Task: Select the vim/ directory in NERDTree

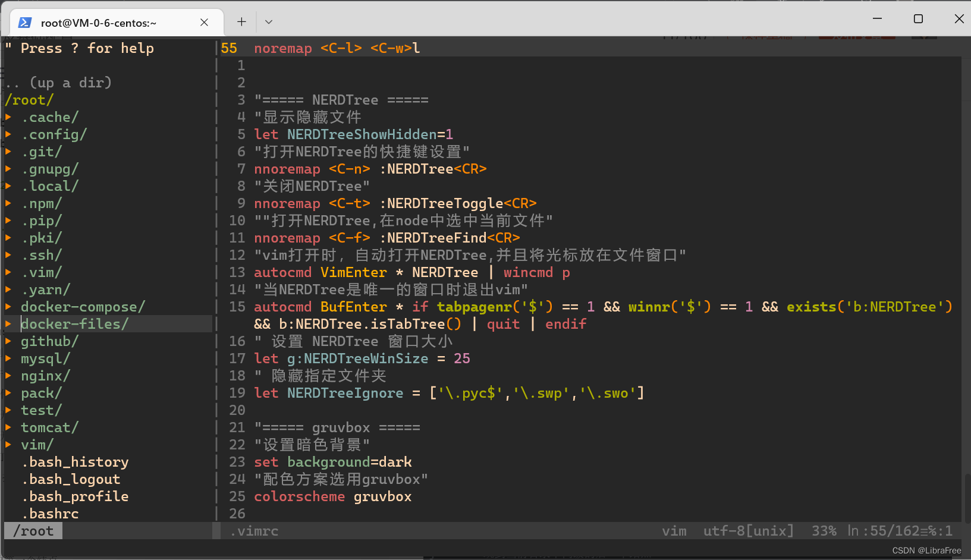Action: coord(37,445)
